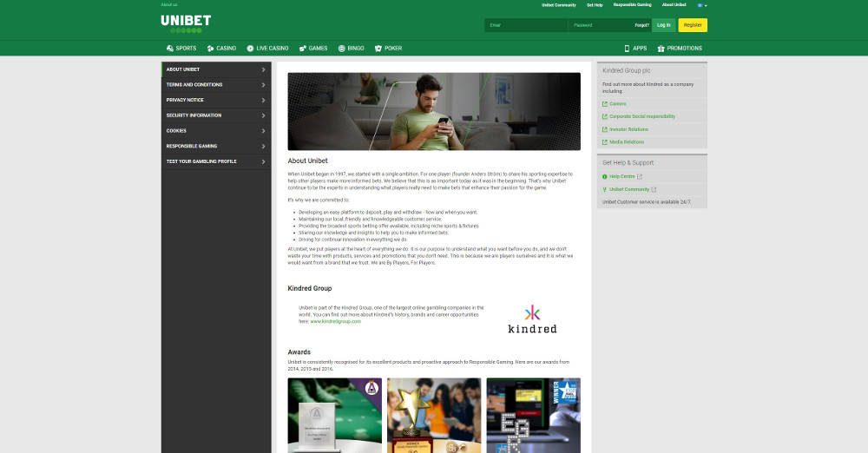Select Privacy Notice in sidebar

pyautogui.click(x=216, y=101)
